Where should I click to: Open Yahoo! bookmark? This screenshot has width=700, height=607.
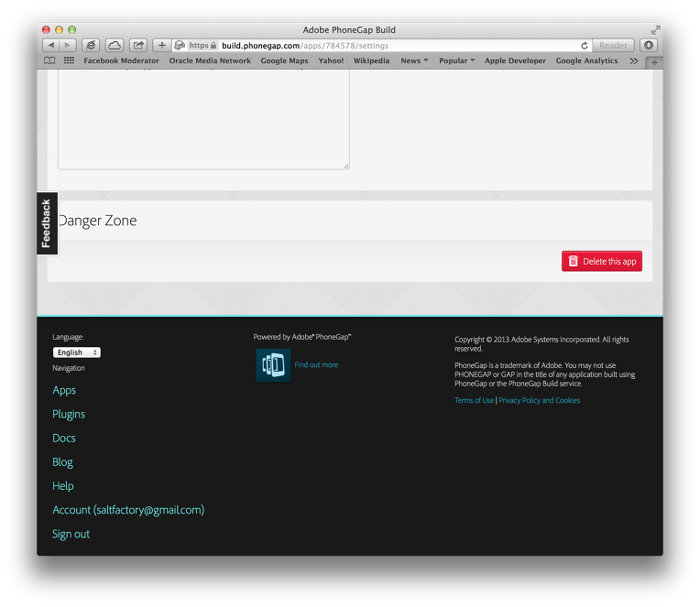(331, 60)
